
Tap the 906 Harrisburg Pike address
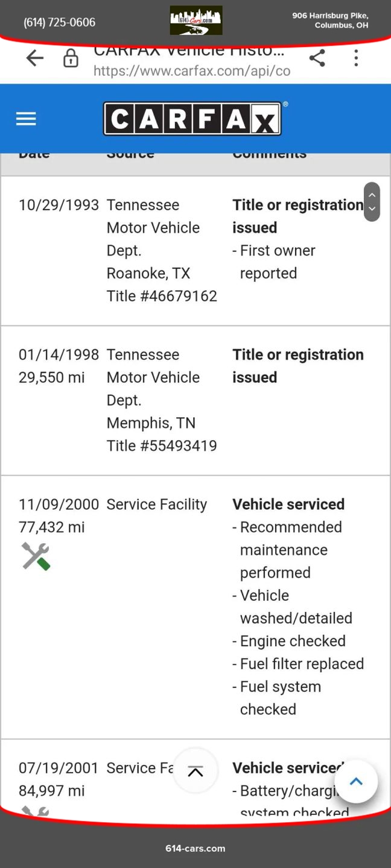(x=330, y=20)
